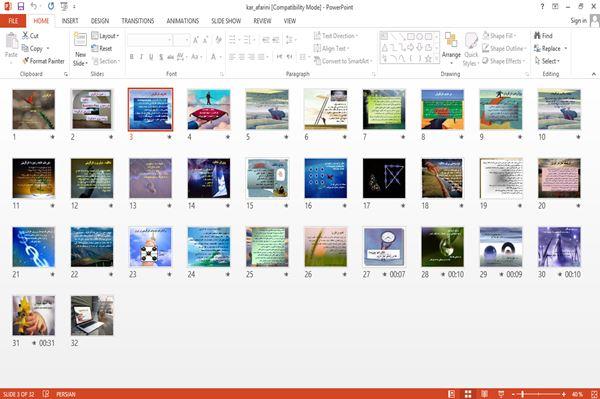Reset the slide layout with Reset
Screen dimensions: 600x399
tap(102, 48)
